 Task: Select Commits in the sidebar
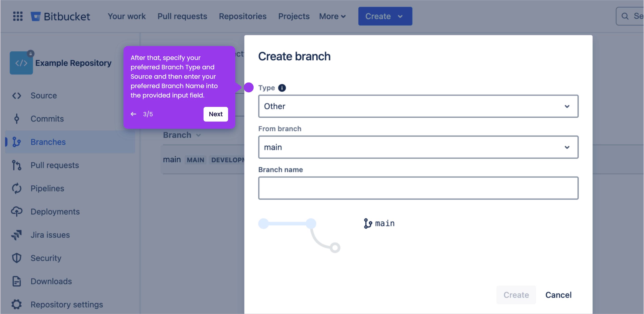click(x=70, y=119)
